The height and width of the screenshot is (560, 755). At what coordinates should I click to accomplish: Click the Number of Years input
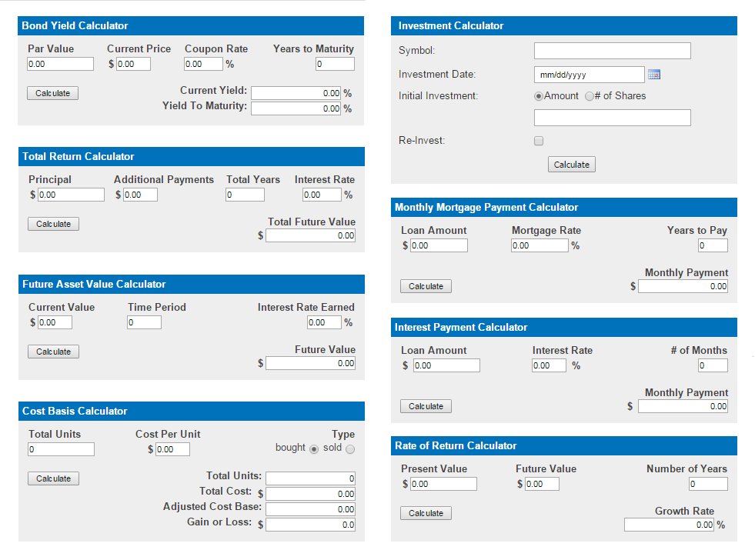[707, 484]
